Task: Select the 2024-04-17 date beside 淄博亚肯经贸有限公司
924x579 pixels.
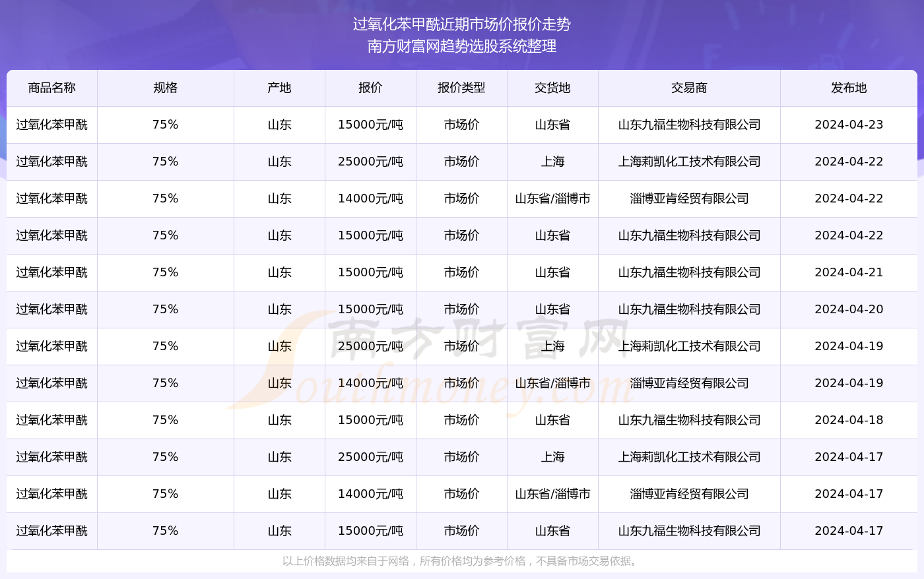Action: pyautogui.click(x=849, y=494)
